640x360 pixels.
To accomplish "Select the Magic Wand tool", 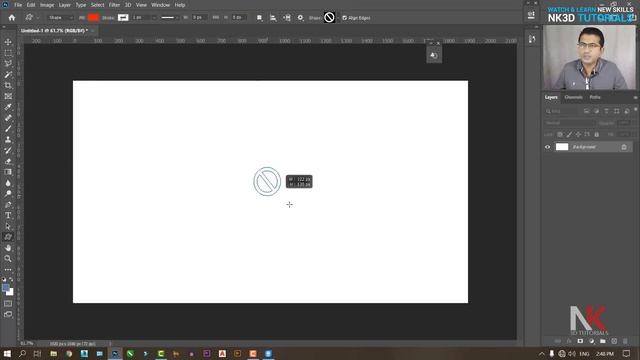I will (8, 75).
